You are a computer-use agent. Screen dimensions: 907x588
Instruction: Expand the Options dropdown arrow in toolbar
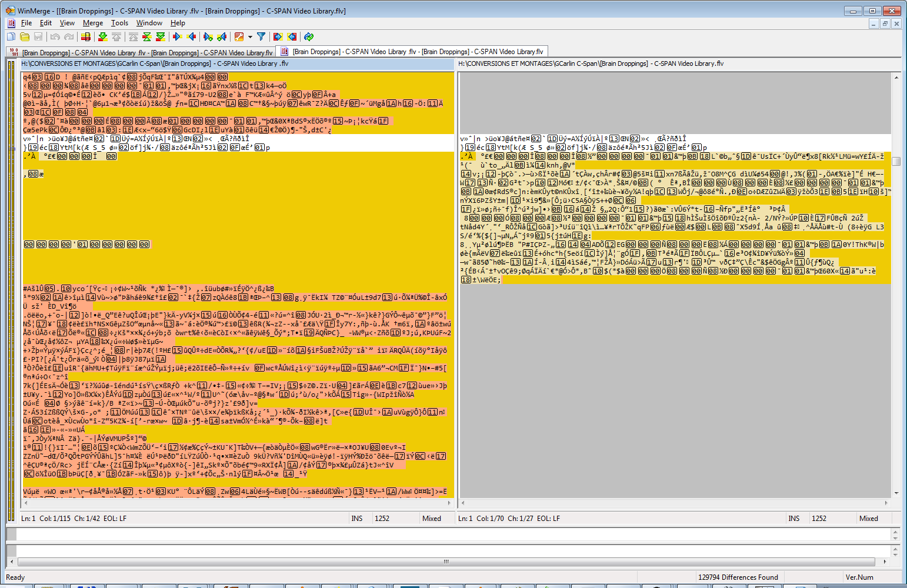click(250, 37)
